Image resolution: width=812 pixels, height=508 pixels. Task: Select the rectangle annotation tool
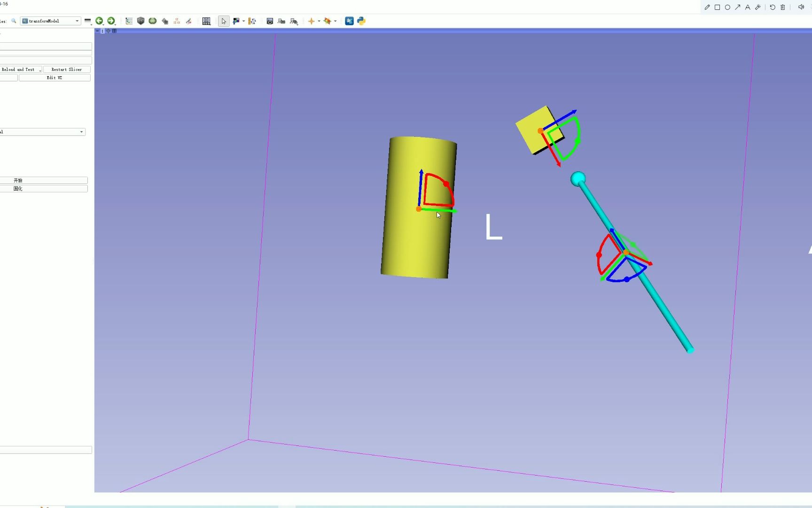pyautogui.click(x=717, y=7)
